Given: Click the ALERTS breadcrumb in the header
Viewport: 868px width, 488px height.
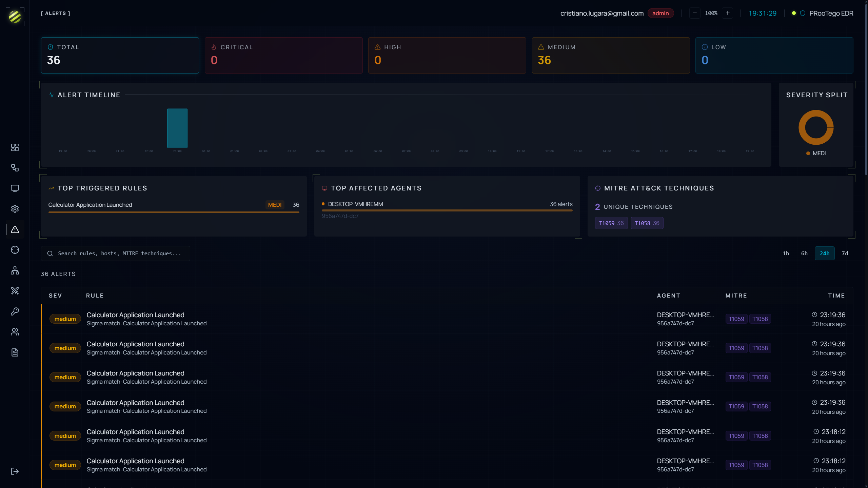Looking at the screenshot, I should (x=55, y=13).
